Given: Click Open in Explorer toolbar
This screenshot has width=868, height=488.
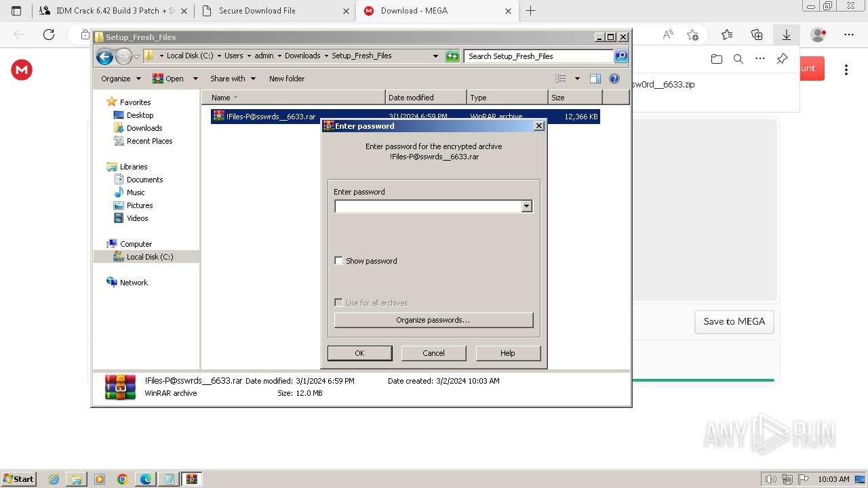Looking at the screenshot, I should point(168,79).
